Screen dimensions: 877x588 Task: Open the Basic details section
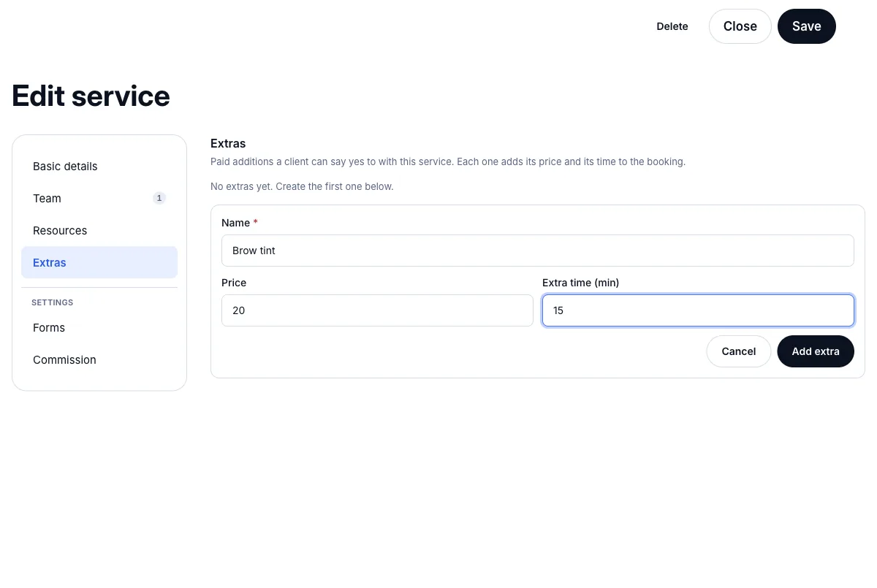tap(99, 167)
